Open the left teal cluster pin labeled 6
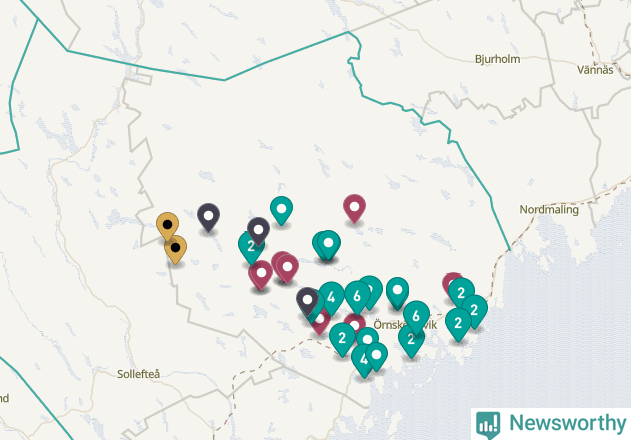The image size is (631, 440). (357, 297)
